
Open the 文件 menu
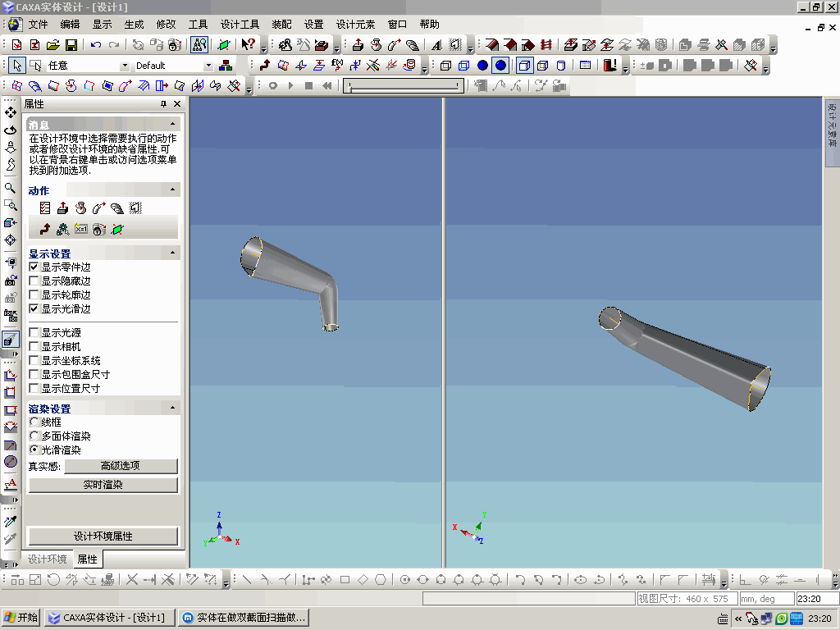click(x=38, y=25)
